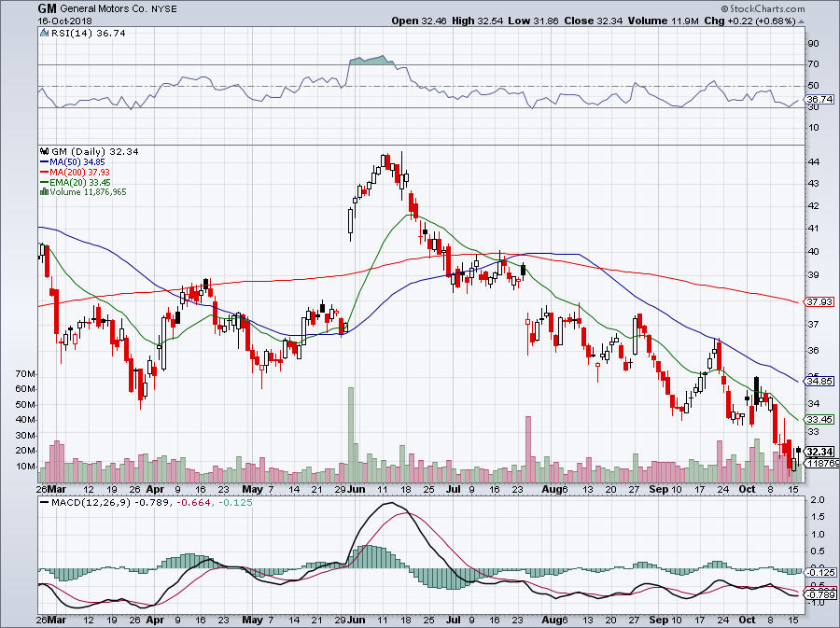Viewport: 840px width, 628px height.
Task: Click the red 37.93 price tag on price scale
Action: (x=819, y=302)
